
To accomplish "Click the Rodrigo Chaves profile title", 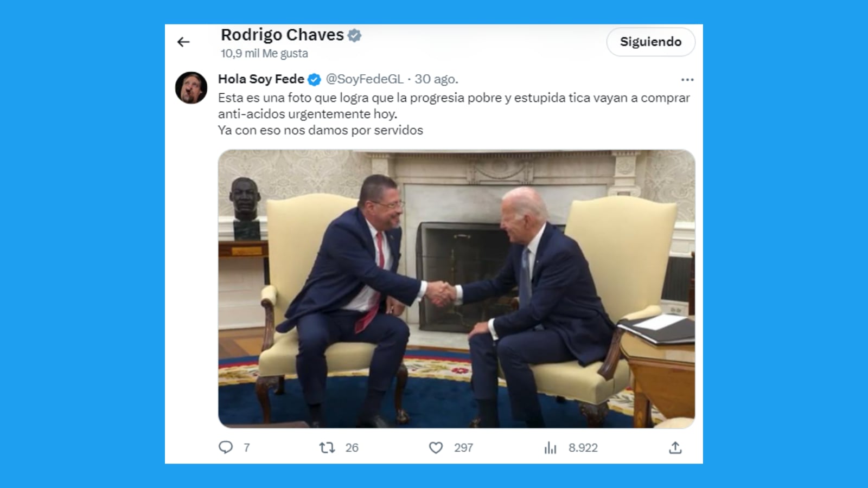I will [x=282, y=35].
